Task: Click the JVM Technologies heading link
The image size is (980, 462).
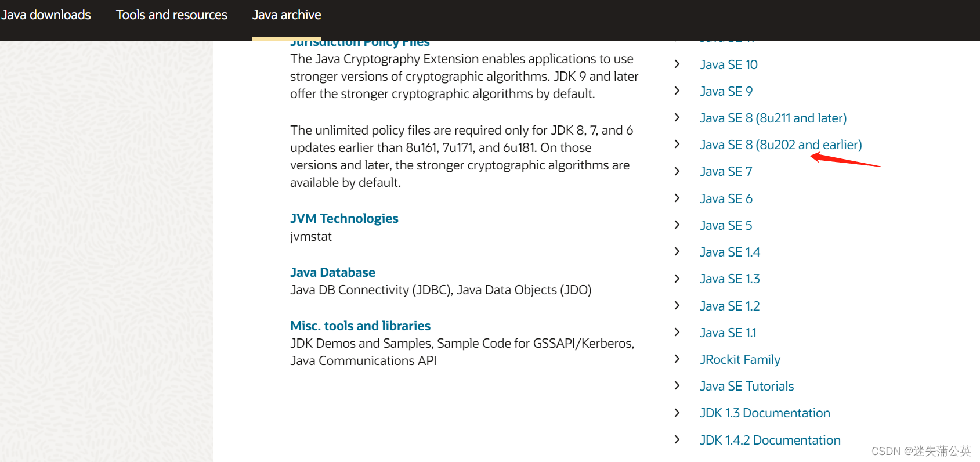Action: coord(344,218)
